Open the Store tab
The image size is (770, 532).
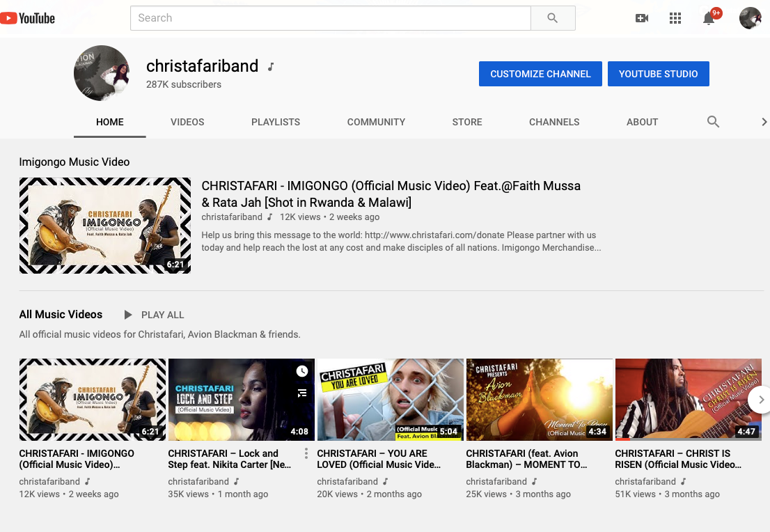[467, 122]
